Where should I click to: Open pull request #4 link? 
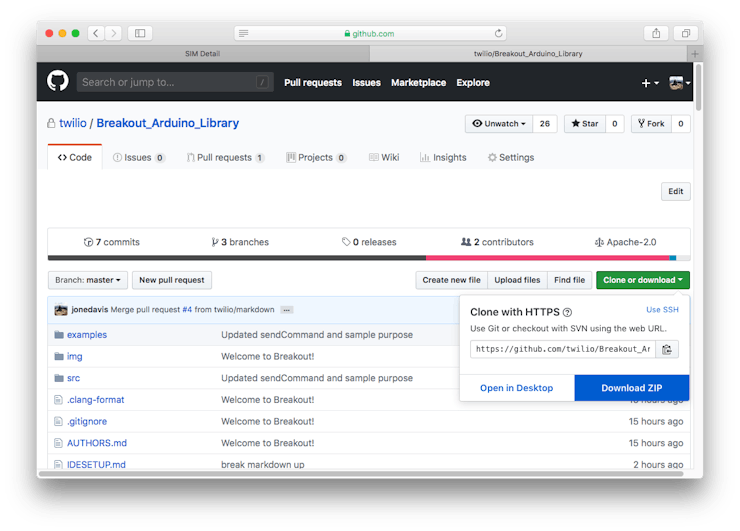tap(187, 310)
